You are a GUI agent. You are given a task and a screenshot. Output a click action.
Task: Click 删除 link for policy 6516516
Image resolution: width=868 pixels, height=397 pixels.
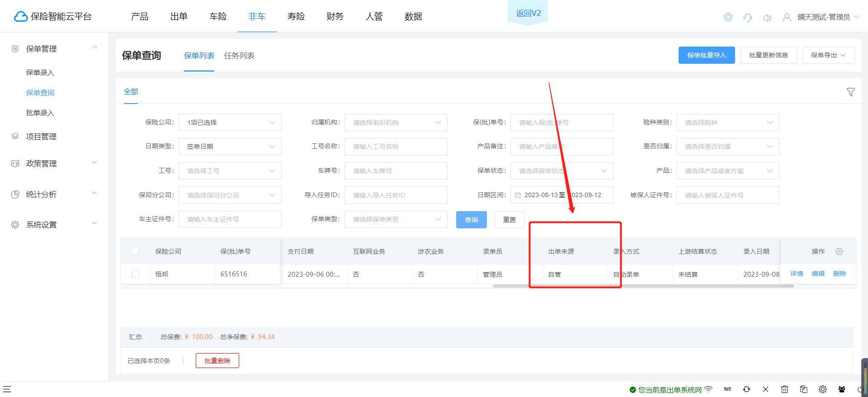click(840, 274)
